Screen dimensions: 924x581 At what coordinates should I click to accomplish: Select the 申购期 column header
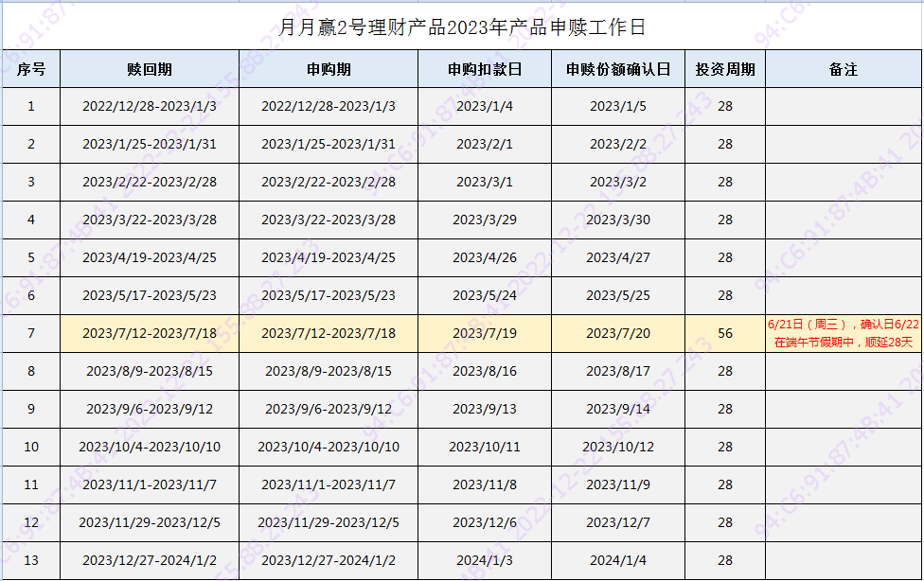[x=329, y=69]
